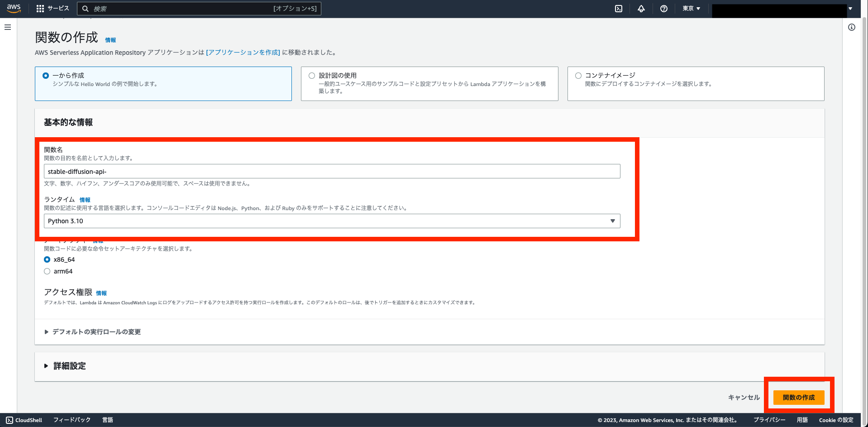The width and height of the screenshot is (868, 427).
Task: Open the フィードバック footer link
Action: [x=72, y=420]
